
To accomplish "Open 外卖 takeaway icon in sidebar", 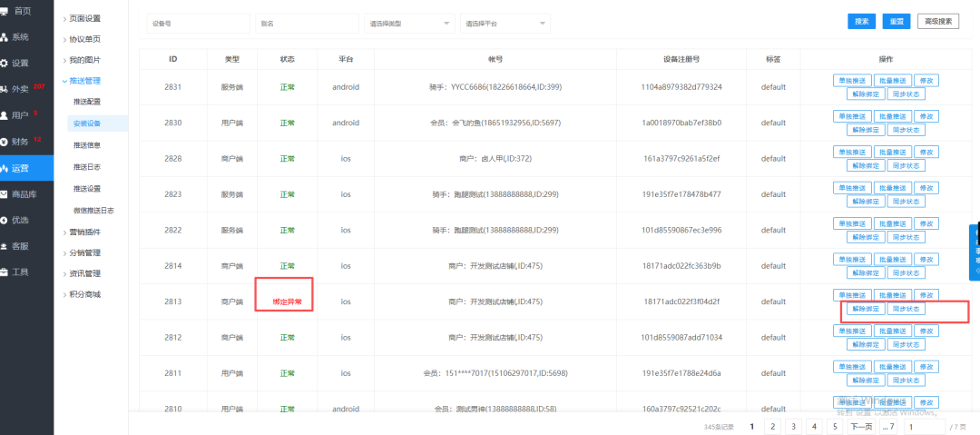I will [x=5, y=89].
